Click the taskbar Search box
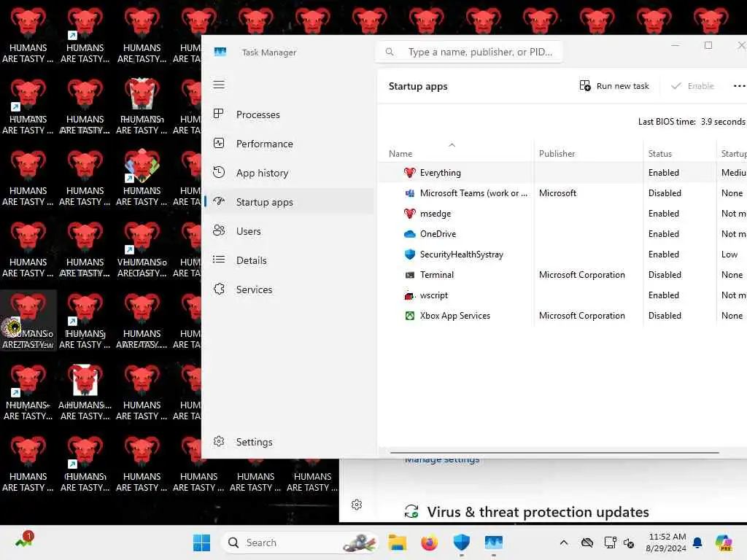The width and height of the screenshot is (747, 560). [x=300, y=542]
